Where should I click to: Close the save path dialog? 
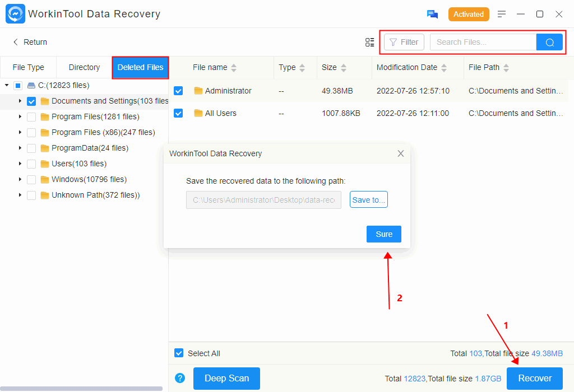click(400, 153)
